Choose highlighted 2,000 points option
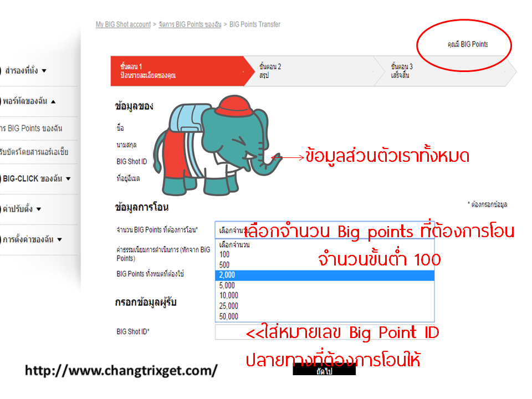The width and height of the screenshot is (532, 399). (325, 275)
